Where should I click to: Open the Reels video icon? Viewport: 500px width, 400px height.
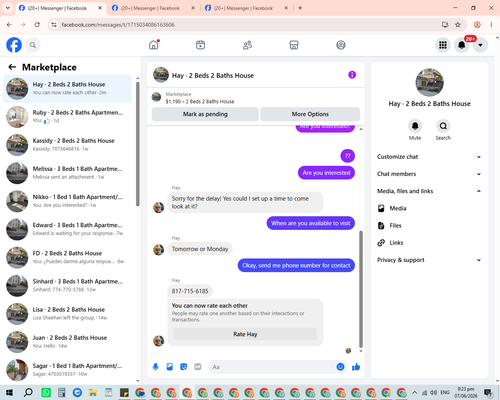click(x=200, y=45)
